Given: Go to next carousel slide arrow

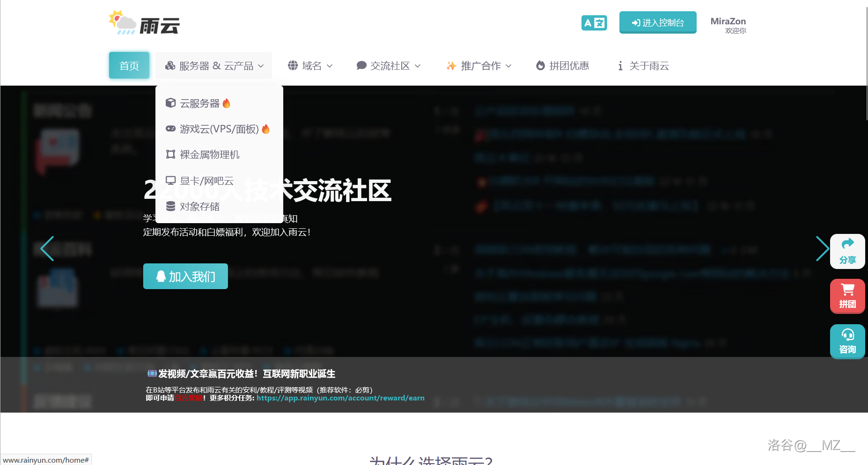Looking at the screenshot, I should [x=822, y=248].
